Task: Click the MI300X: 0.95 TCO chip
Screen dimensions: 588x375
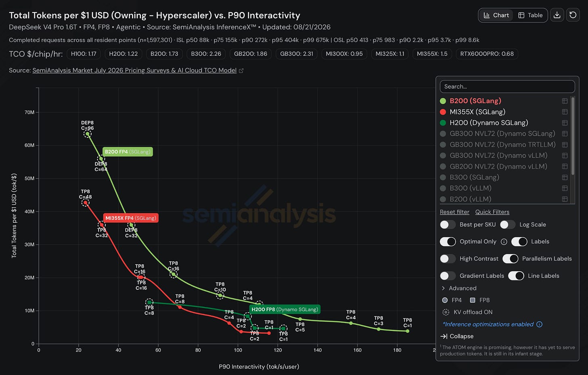Action: [344, 54]
